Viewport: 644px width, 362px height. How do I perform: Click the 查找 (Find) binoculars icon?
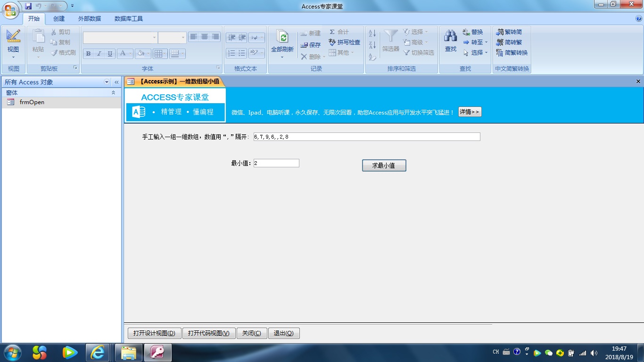click(451, 36)
